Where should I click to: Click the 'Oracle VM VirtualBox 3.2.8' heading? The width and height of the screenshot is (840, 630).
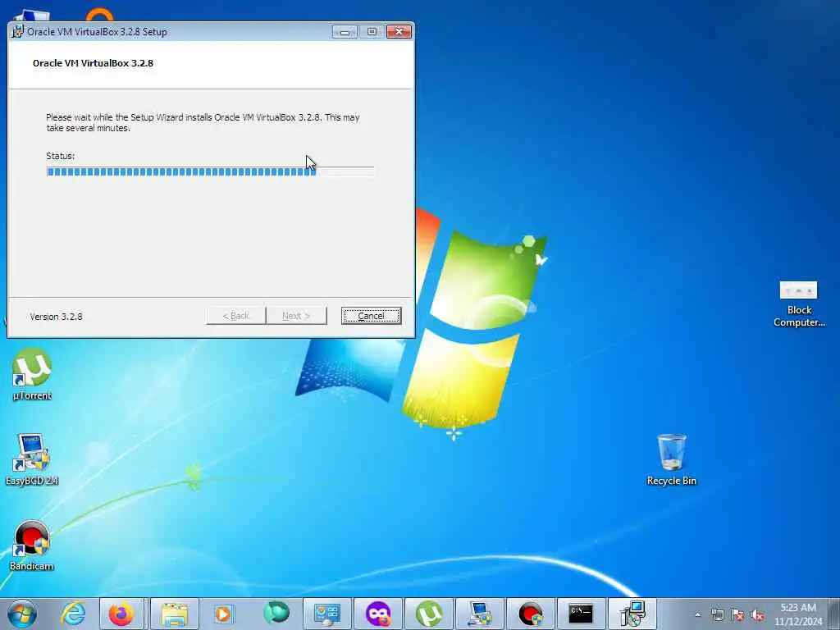[93, 62]
